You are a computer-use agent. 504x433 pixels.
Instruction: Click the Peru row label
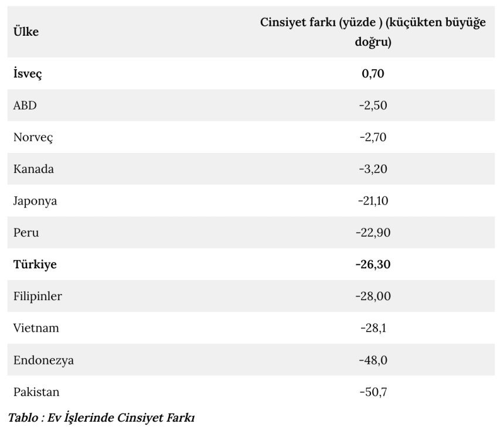pyautogui.click(x=25, y=233)
